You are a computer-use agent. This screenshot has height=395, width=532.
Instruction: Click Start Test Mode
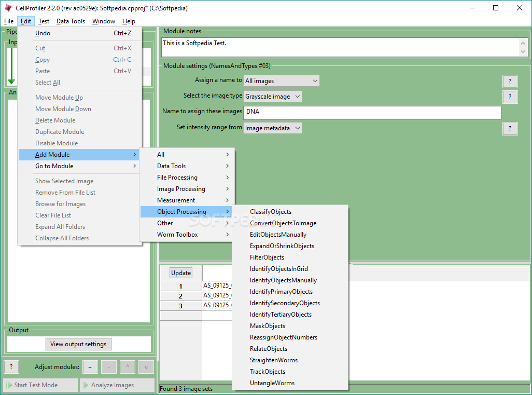(x=40, y=385)
